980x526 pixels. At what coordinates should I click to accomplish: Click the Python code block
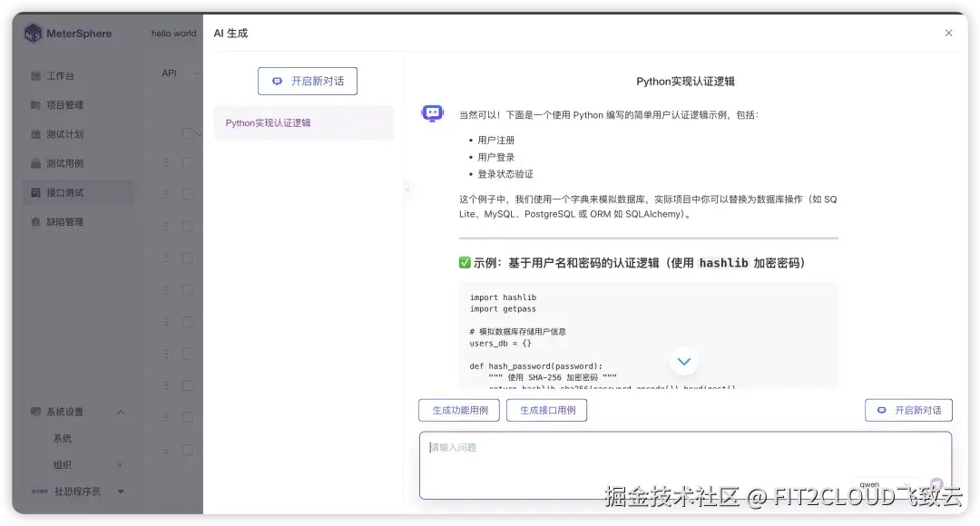click(649, 336)
